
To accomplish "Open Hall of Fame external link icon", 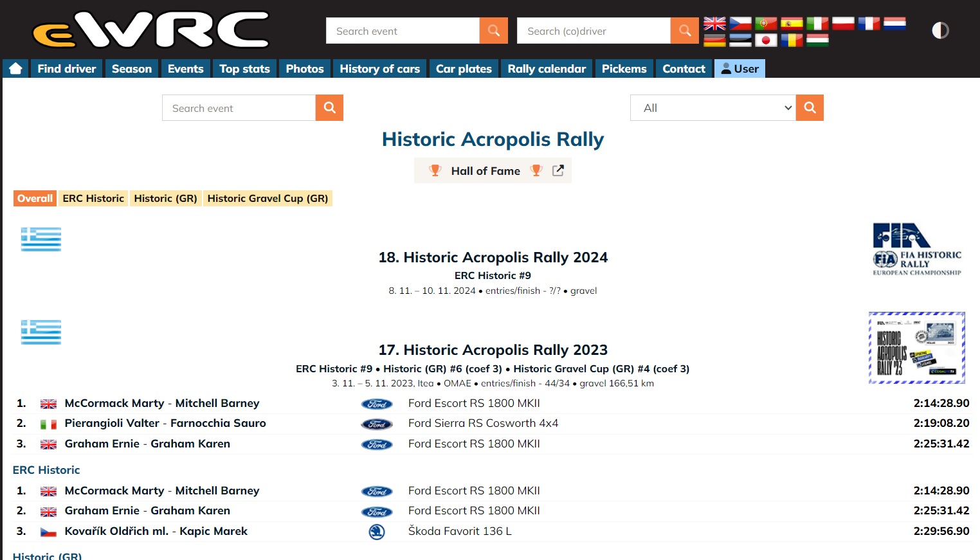I will click(x=558, y=170).
